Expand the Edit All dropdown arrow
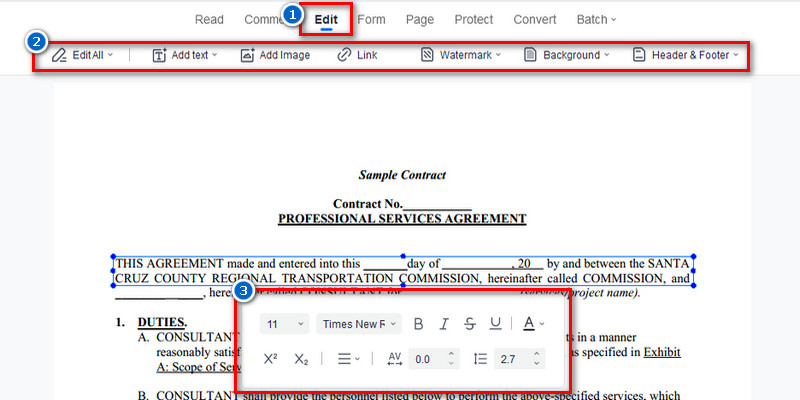 (x=110, y=55)
